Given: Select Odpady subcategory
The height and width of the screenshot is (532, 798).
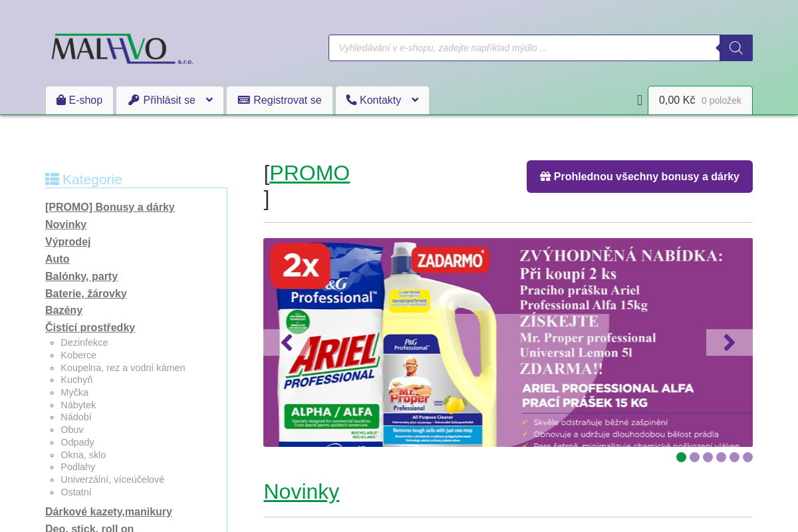Looking at the screenshot, I should click(77, 442).
